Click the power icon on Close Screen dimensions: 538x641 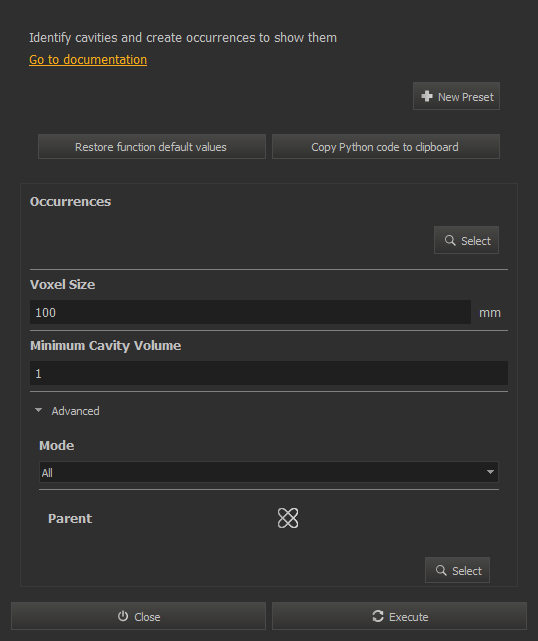pos(123,616)
